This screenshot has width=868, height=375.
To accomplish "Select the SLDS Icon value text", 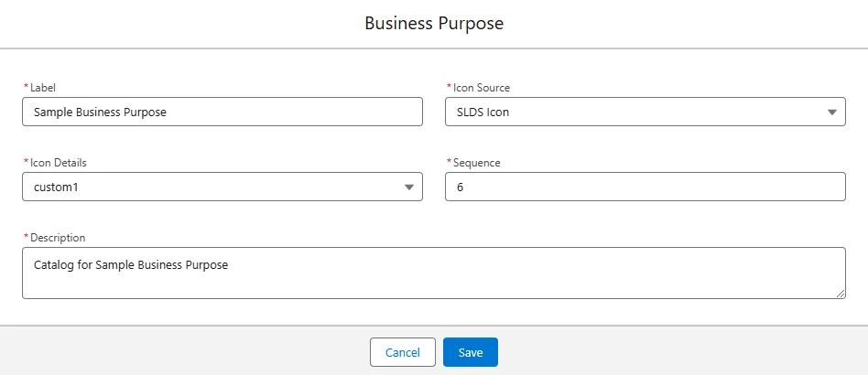I will pos(483,112).
